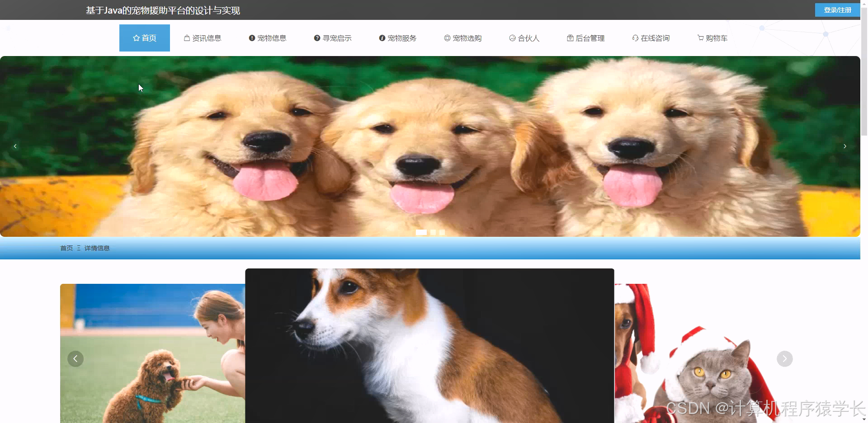The height and width of the screenshot is (423, 868).
Task: Click the headset icon for 在线咨询
Action: [635, 38]
